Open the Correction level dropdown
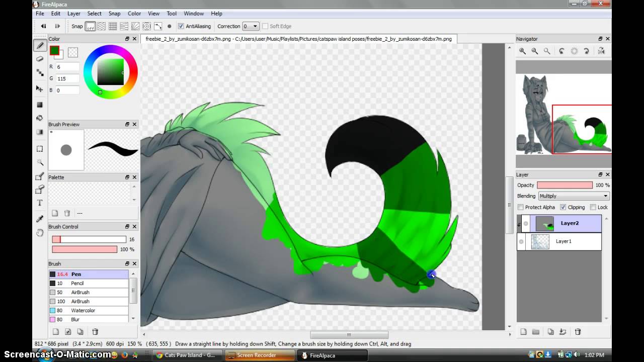This screenshot has width=644, height=362. tap(251, 26)
